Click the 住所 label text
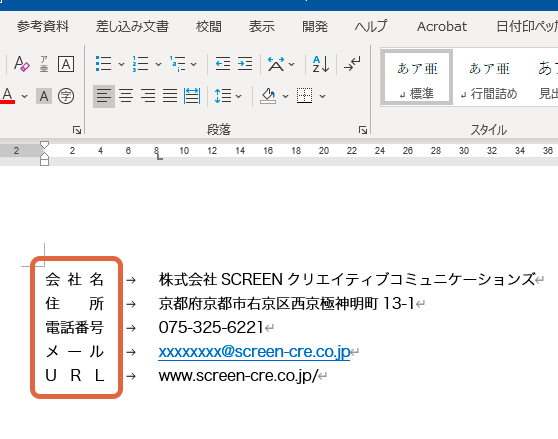Screen dimensions: 558x439 click(75, 303)
